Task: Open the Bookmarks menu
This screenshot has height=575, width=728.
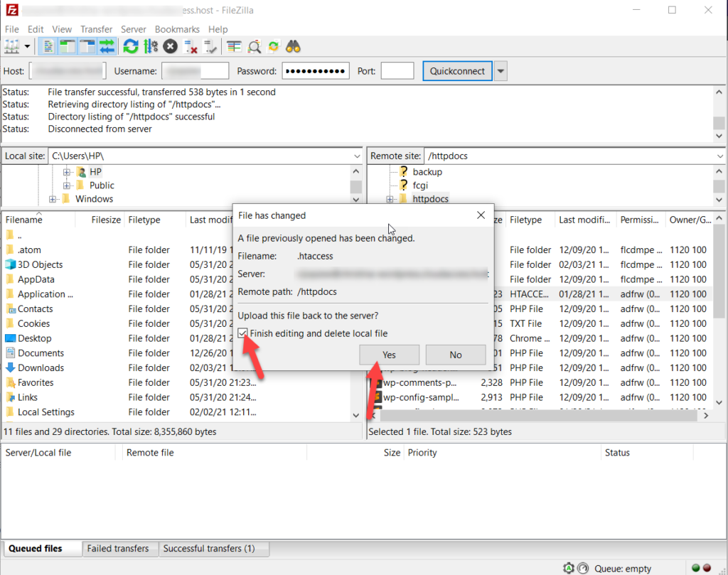Action: (x=177, y=29)
